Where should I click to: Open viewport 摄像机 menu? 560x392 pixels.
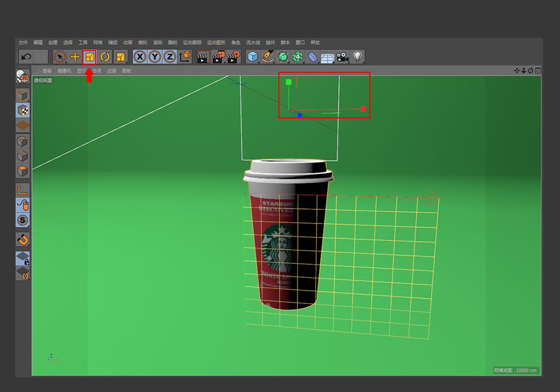64,71
